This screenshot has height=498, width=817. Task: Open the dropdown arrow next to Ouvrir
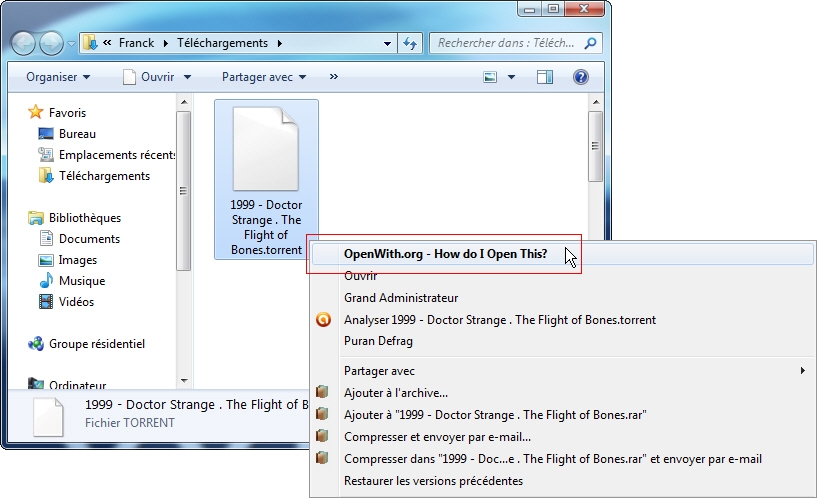click(x=187, y=77)
